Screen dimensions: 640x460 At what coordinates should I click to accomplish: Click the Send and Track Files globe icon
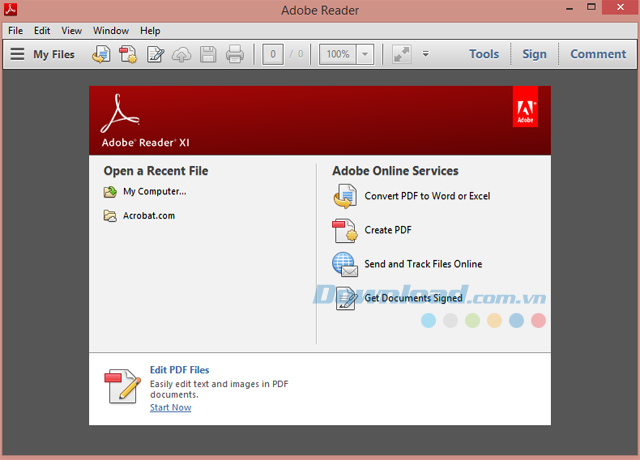(345, 264)
